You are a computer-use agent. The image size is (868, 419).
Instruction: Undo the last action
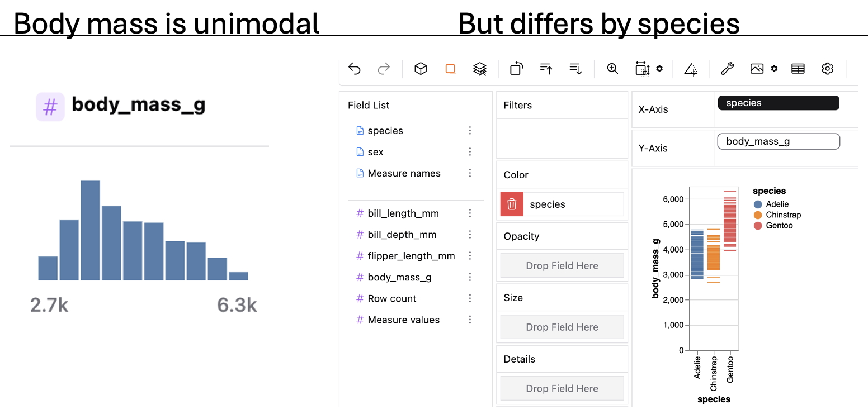click(354, 68)
